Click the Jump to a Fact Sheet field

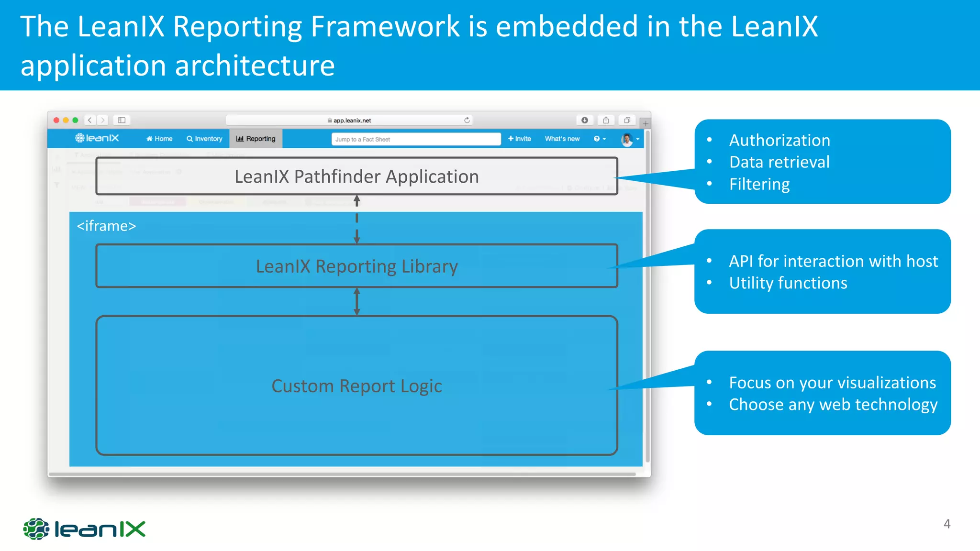coord(415,139)
